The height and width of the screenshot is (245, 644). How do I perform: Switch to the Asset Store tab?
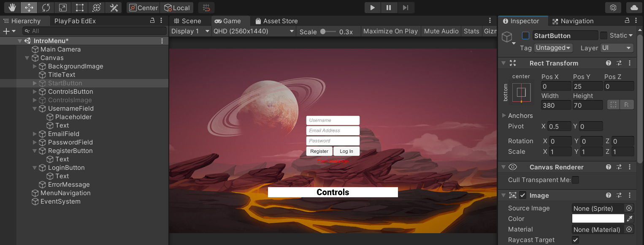tap(276, 21)
